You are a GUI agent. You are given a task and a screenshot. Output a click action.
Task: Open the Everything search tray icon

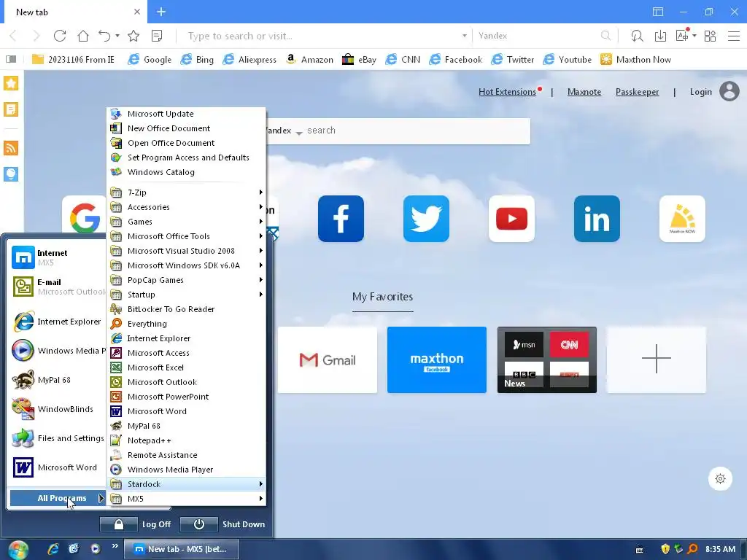(x=693, y=549)
